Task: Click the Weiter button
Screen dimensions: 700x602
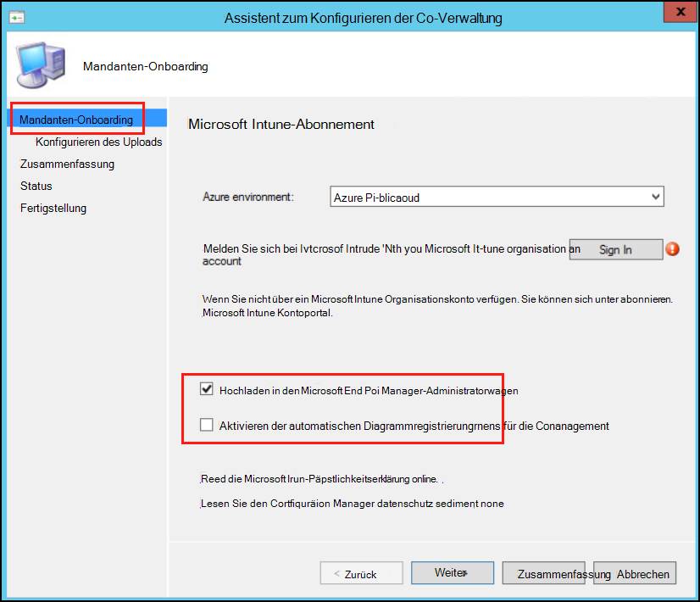Action: 453,572
